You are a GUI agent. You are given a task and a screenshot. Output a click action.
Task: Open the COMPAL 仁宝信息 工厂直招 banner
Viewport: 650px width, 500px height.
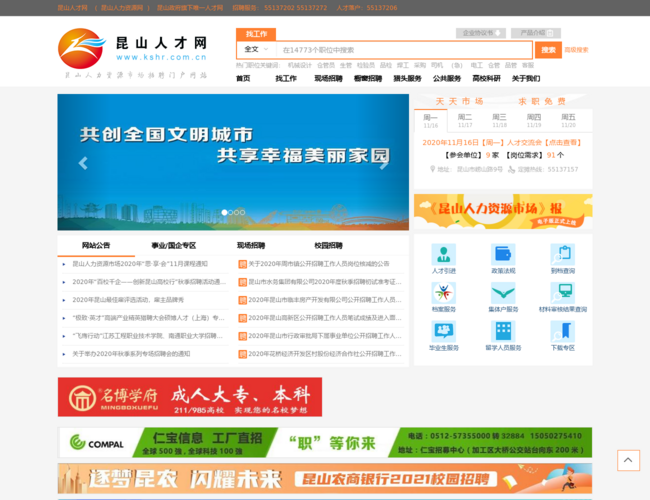coord(325,442)
